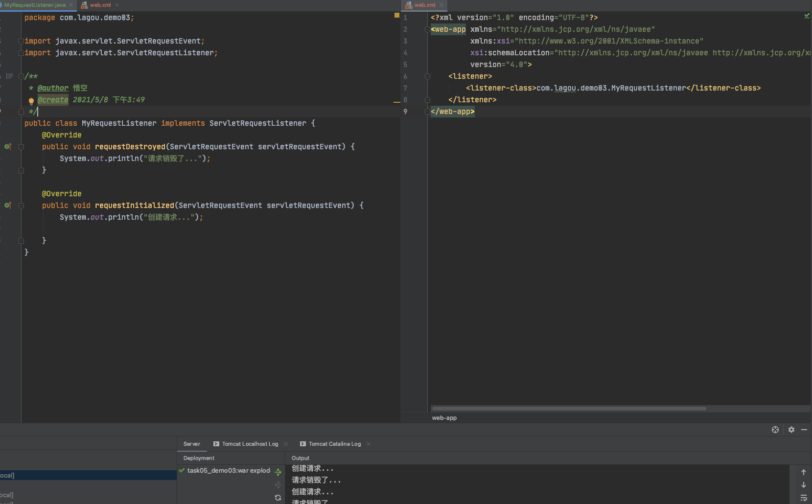Click the fold end marker at the */ line
Viewport: 812px width, 504px height.
click(21, 112)
